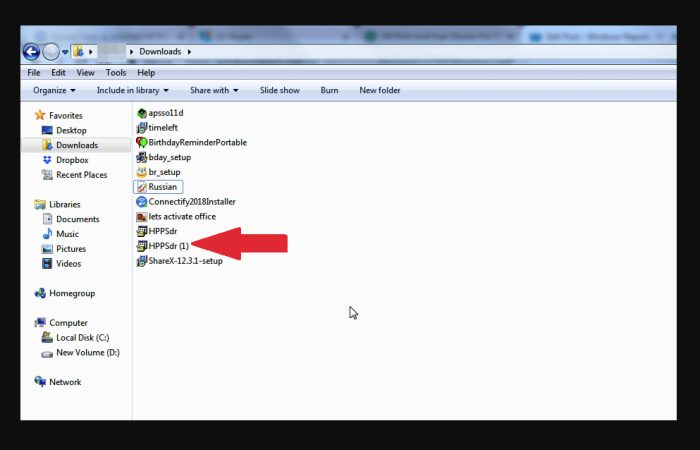Image resolution: width=700 pixels, height=450 pixels.
Task: Expand the Organize dropdown
Action: pyautogui.click(x=54, y=90)
